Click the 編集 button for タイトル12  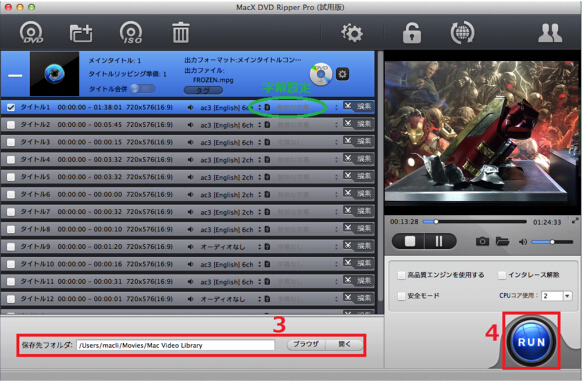pos(363,298)
